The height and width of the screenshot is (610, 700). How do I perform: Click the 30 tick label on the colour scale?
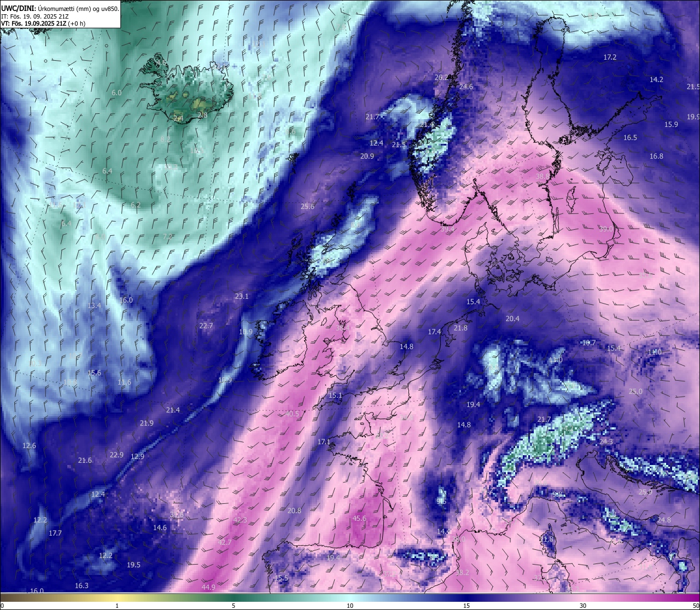[583, 606]
